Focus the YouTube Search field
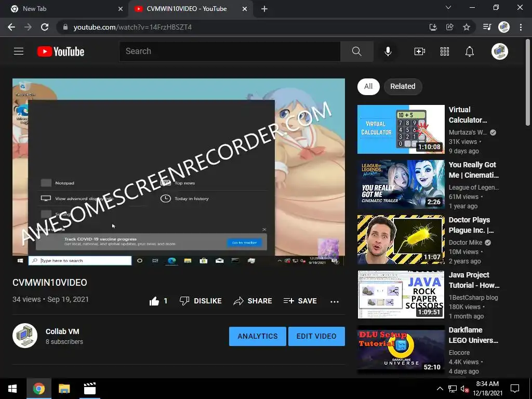Viewport: 532px width, 399px height. [230, 51]
